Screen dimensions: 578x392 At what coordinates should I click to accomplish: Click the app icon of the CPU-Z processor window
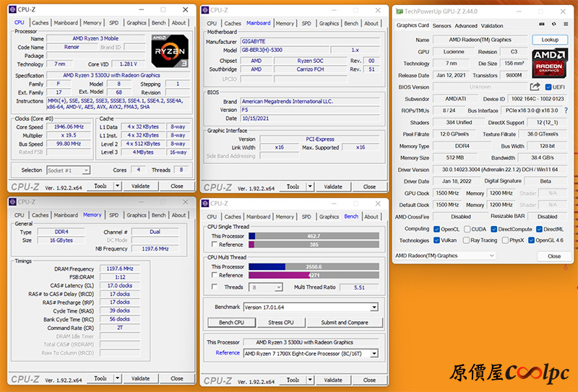(x=13, y=9)
